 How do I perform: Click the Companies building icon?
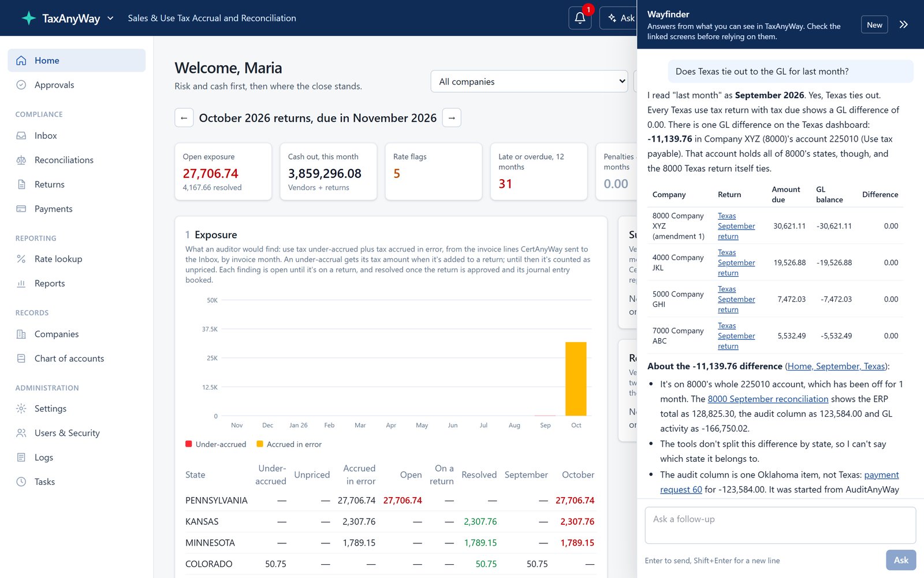coord(21,334)
